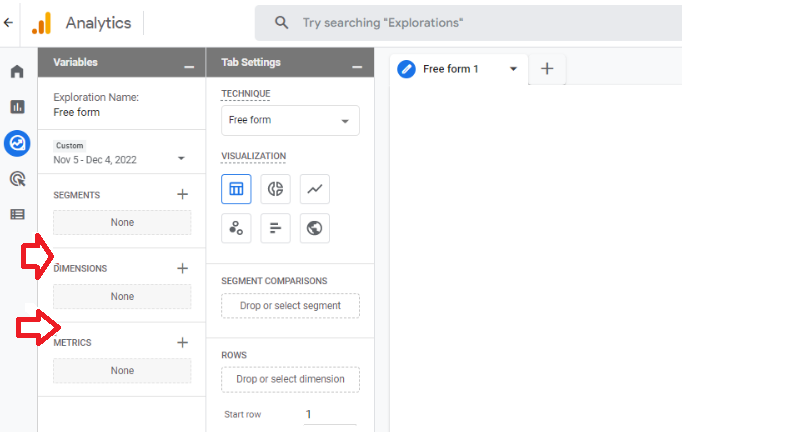Click the search bar "Try searching Explorations"
Viewport: 812px width, 432px height.
tap(468, 23)
